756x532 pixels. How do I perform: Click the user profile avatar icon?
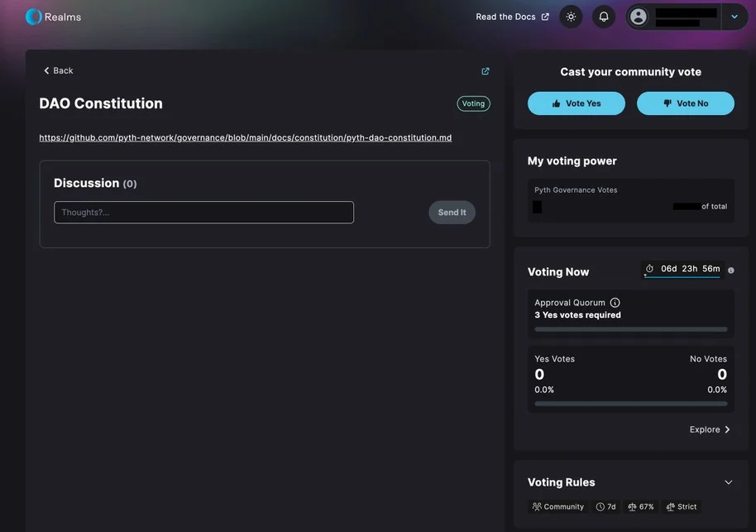pos(639,17)
